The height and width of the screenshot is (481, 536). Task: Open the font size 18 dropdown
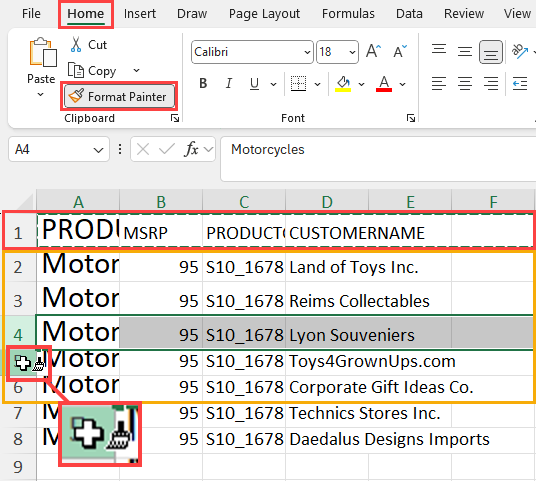coord(352,52)
